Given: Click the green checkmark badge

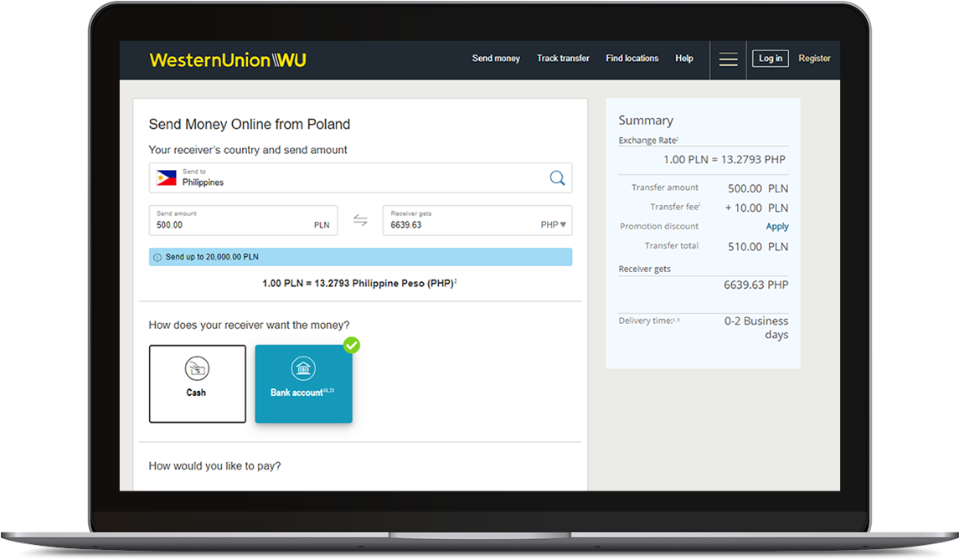Looking at the screenshot, I should tap(352, 346).
